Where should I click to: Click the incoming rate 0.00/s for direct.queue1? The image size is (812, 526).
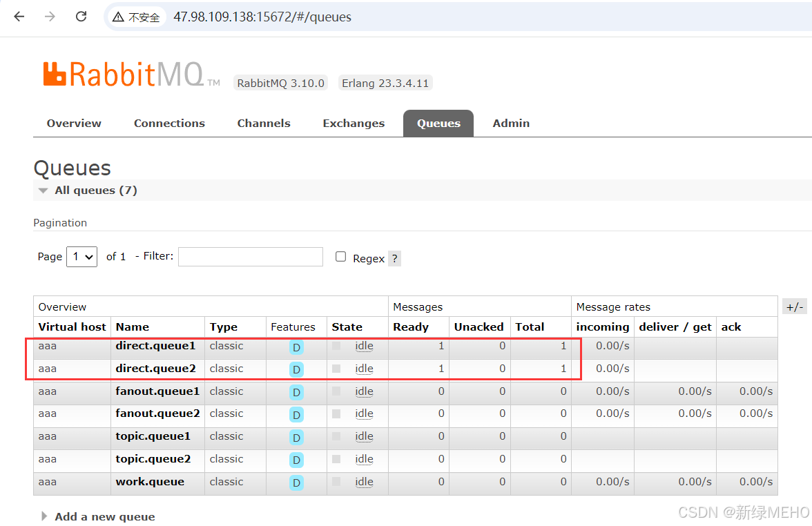coord(612,346)
